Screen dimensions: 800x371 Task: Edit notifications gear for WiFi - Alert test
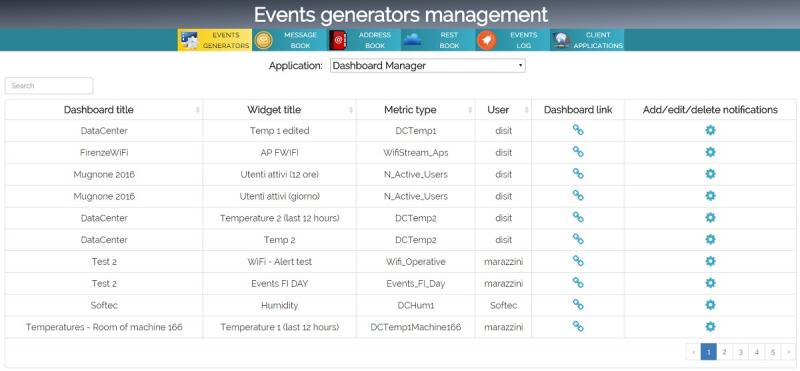coord(710,261)
